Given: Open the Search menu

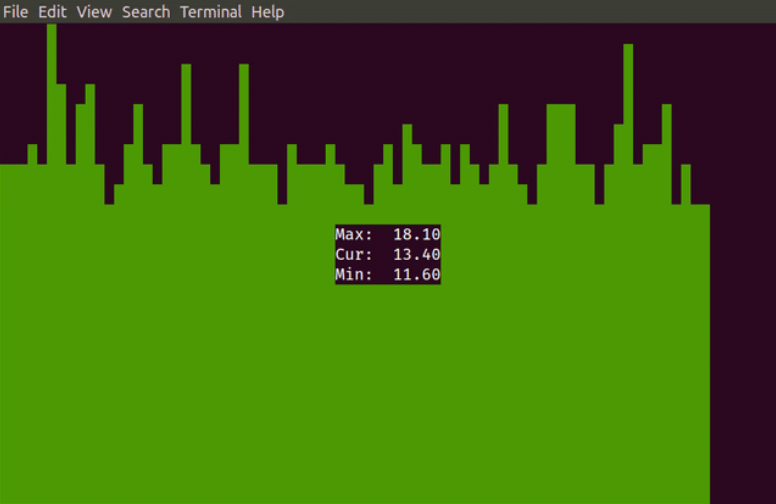Looking at the screenshot, I should click(146, 11).
